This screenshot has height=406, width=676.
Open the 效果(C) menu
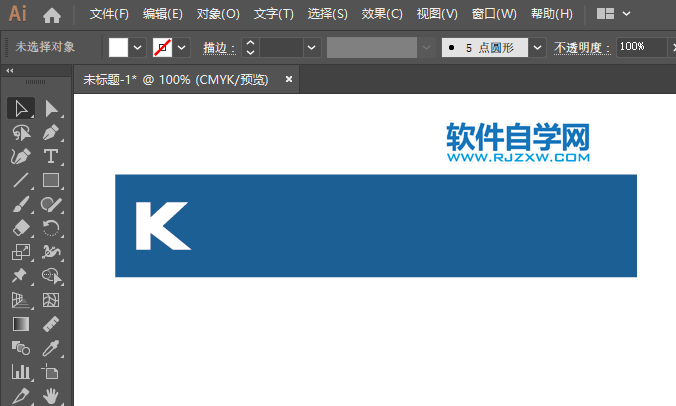pos(382,14)
